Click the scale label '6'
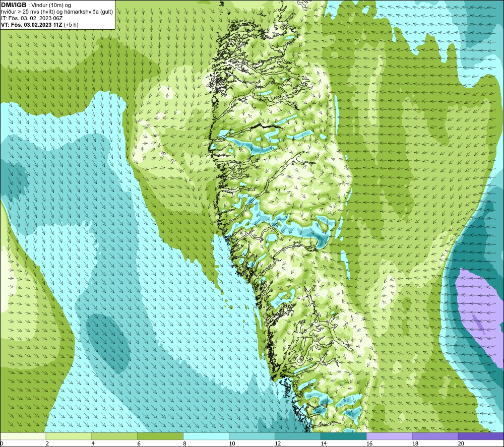The width and height of the screenshot is (504, 447). click(x=139, y=443)
